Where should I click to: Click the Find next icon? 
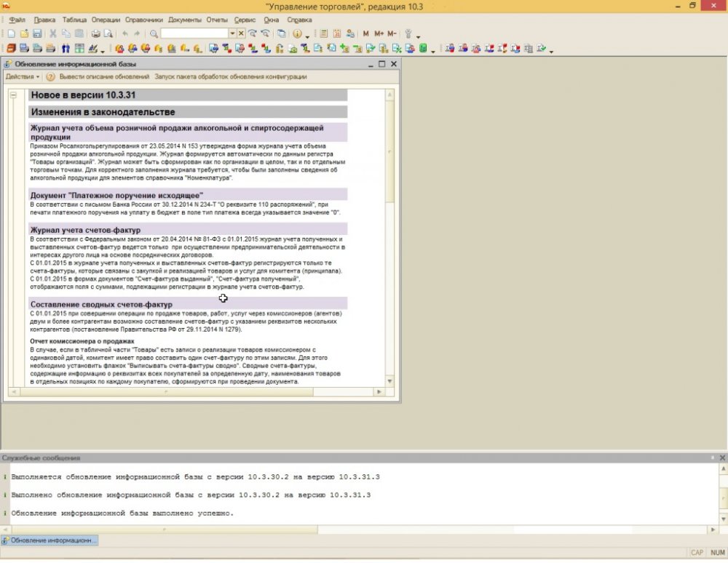253,33
